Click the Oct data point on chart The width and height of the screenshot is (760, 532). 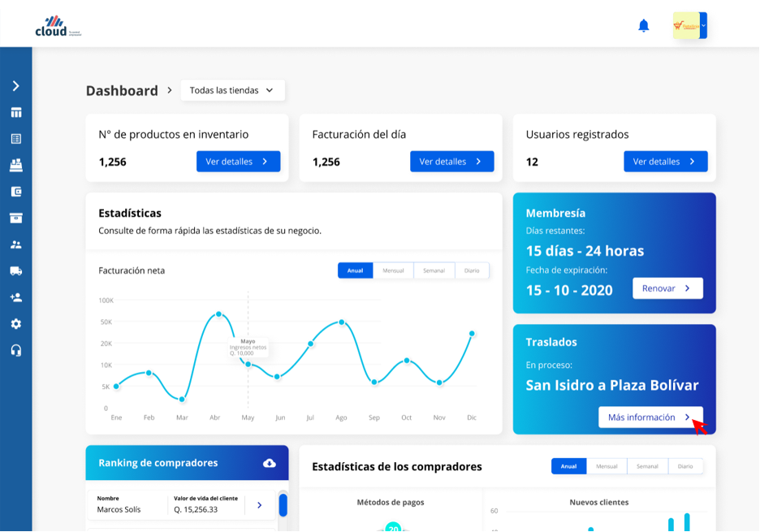pyautogui.click(x=407, y=361)
